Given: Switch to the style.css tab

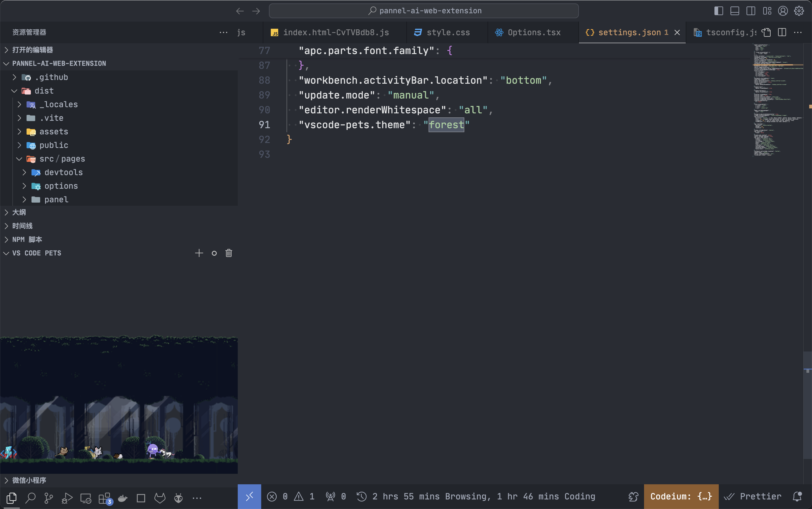Looking at the screenshot, I should [448, 32].
